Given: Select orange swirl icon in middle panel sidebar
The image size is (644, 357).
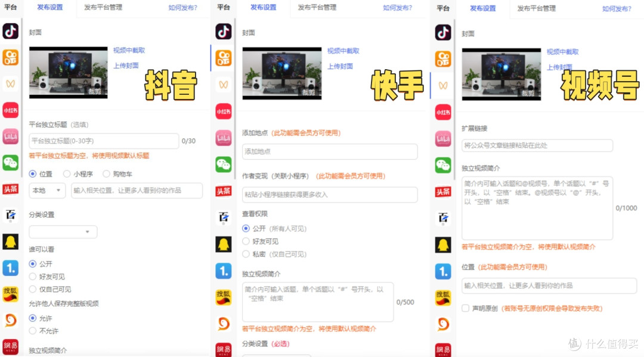Looking at the screenshot, I should point(224,324).
